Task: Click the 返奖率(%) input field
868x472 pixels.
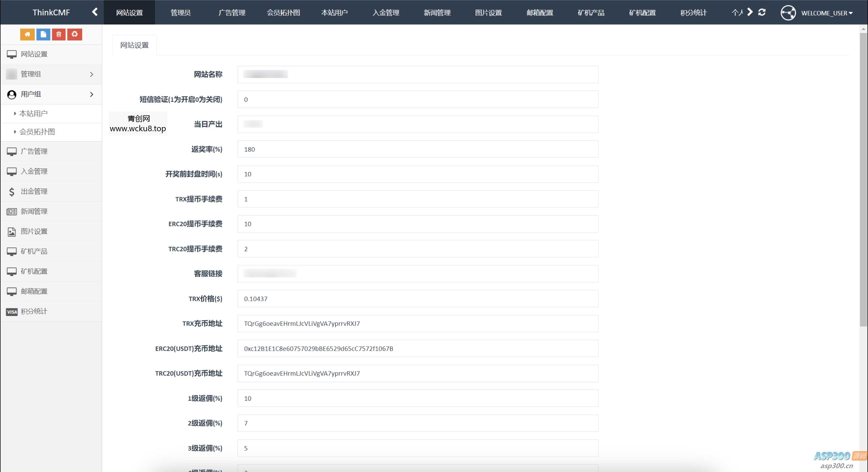Action: click(x=418, y=149)
